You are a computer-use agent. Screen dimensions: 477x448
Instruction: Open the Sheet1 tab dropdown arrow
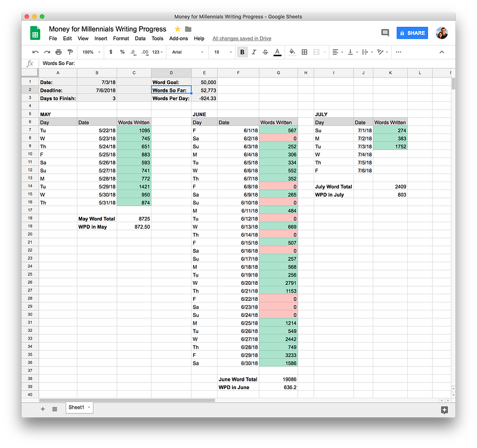pyautogui.click(x=89, y=407)
